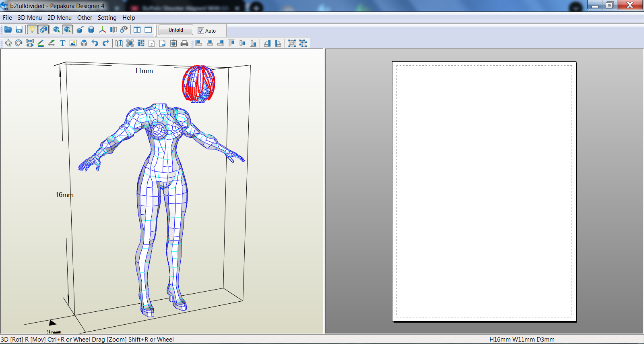
Task: Rotate part counter-clockwise using toolbar icon
Action: tap(267, 43)
